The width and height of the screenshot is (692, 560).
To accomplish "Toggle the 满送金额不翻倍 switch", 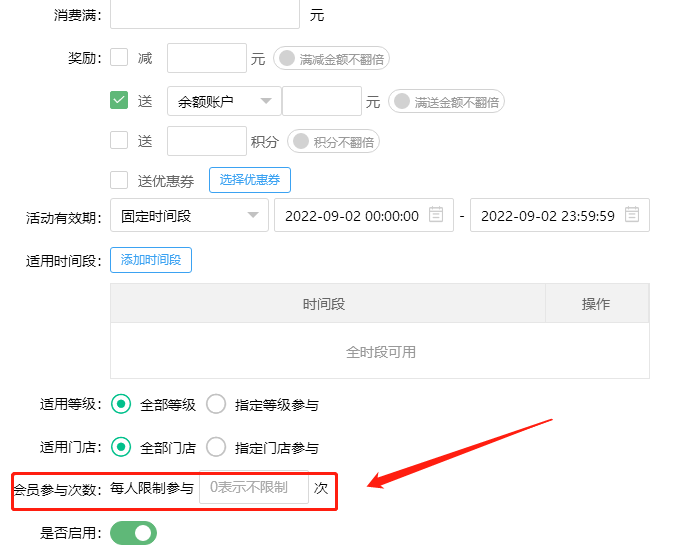I will click(x=446, y=101).
